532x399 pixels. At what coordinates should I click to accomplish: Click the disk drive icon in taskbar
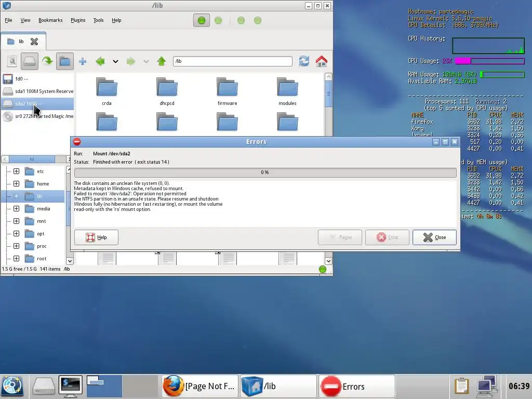click(44, 386)
